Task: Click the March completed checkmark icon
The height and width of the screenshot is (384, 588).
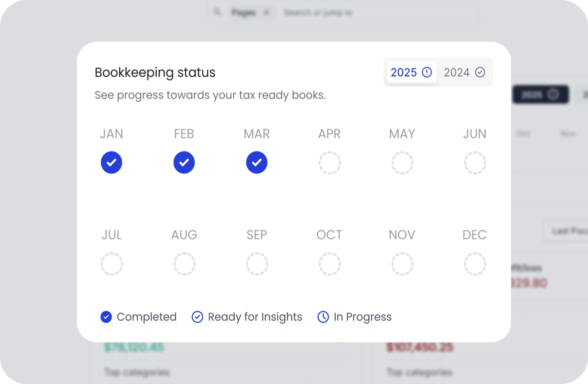Action: pos(257,162)
